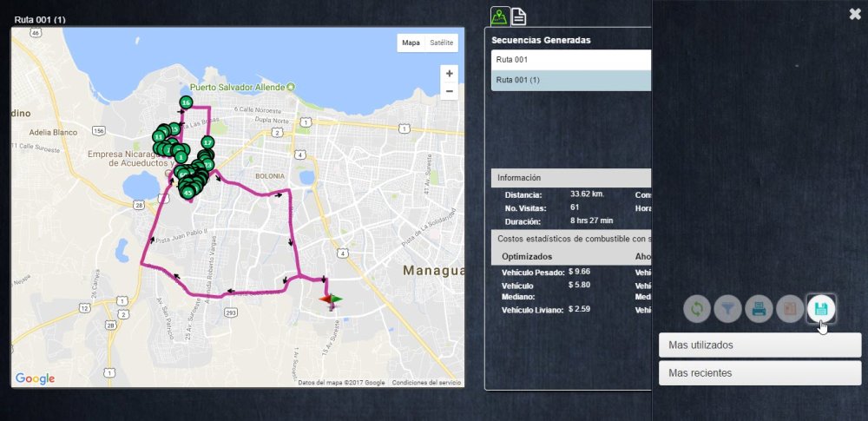Screen dimensions: 868x421
Task: Click the printer icon
Action: [x=759, y=308]
